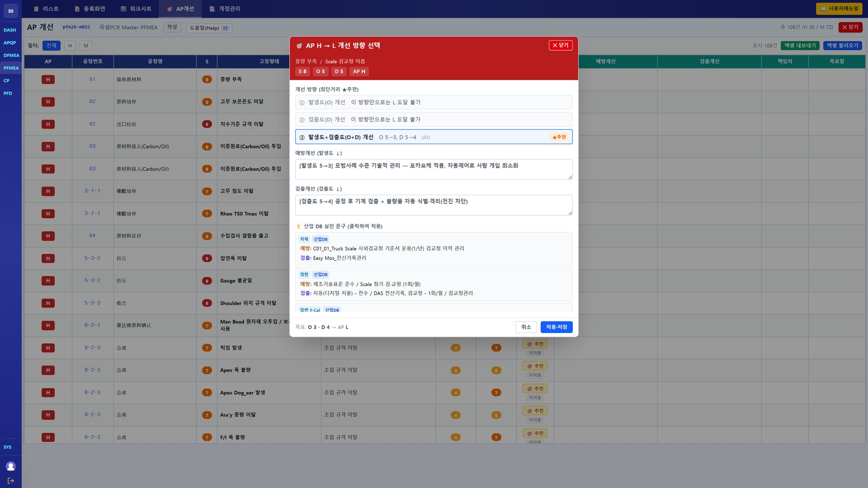Select the M filter button
The image size is (868, 488).
(x=86, y=46)
